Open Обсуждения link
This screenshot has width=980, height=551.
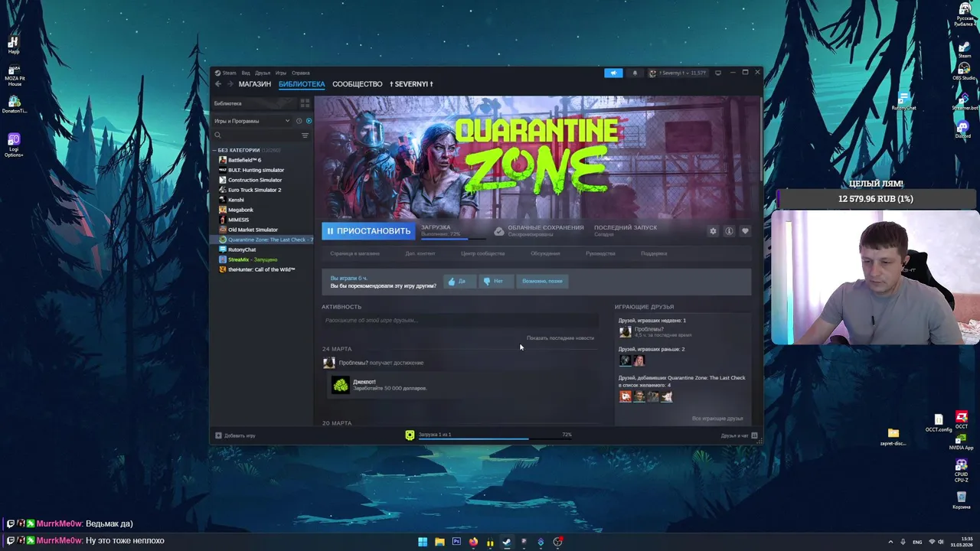pos(545,253)
